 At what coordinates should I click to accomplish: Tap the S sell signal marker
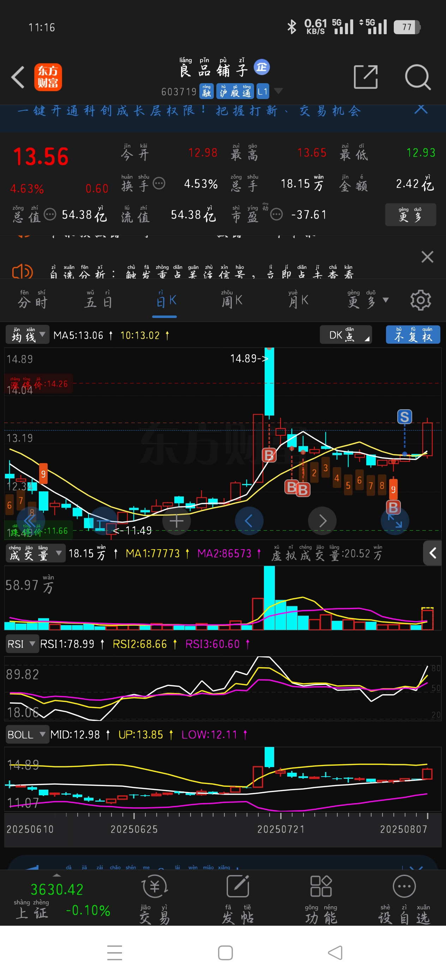pyautogui.click(x=404, y=417)
